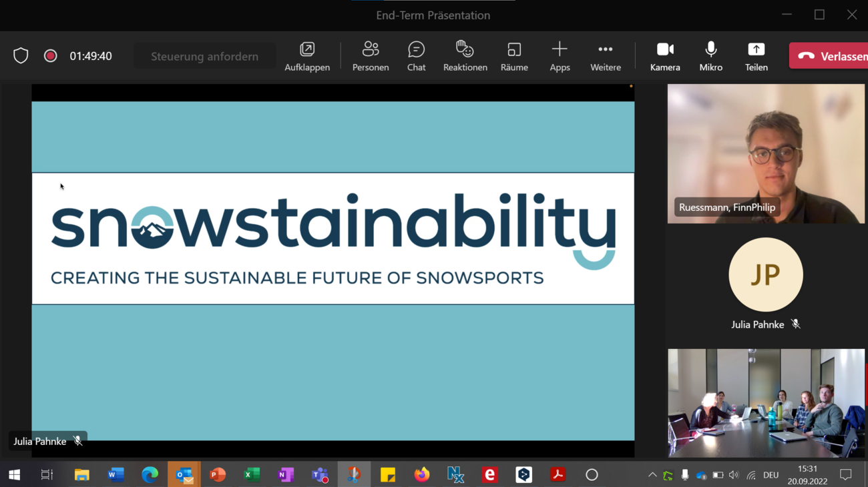The image size is (868, 487).
Task: Open Microsoft Teams from the taskbar
Action: pos(320,475)
